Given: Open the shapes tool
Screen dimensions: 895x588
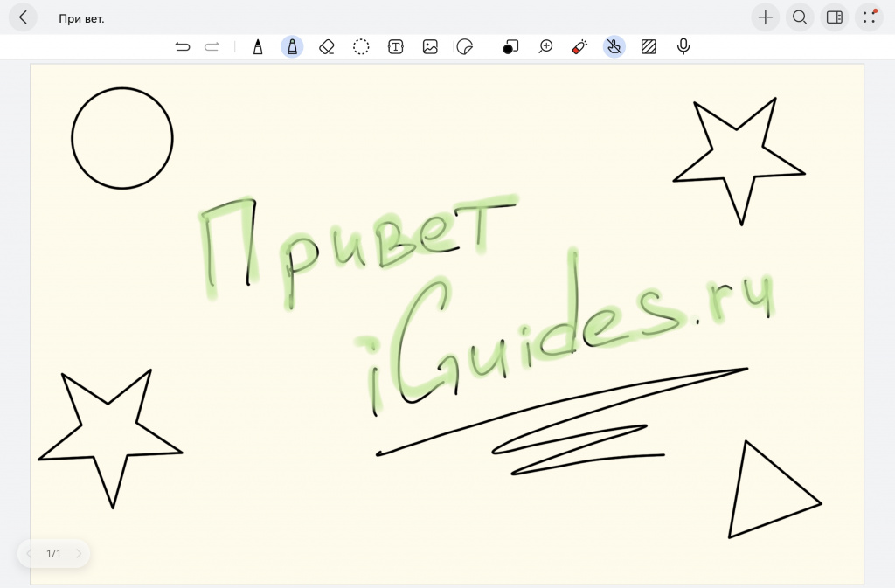Looking at the screenshot, I should (x=510, y=47).
